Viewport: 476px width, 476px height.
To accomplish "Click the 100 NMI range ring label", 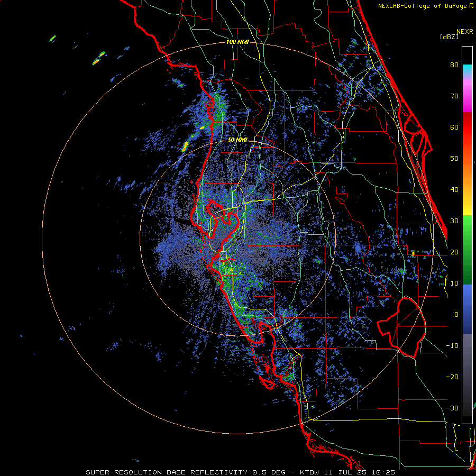I will pos(237,42).
